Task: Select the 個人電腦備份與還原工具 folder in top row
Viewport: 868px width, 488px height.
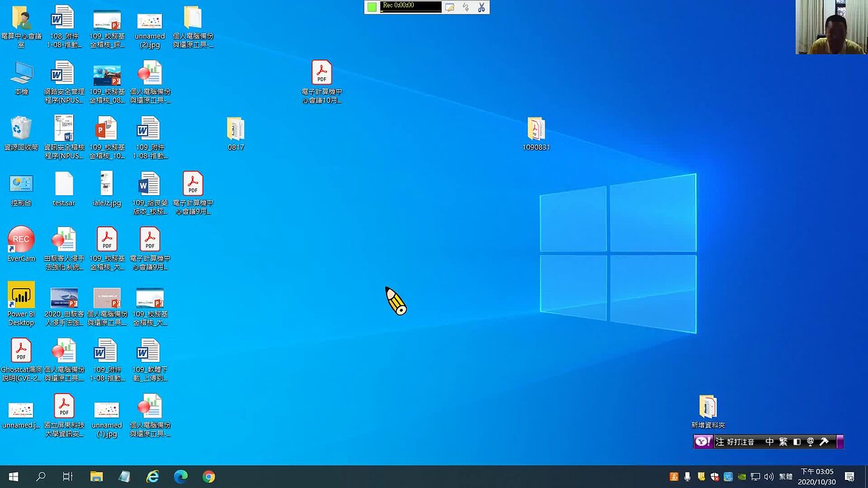Action: [x=193, y=26]
